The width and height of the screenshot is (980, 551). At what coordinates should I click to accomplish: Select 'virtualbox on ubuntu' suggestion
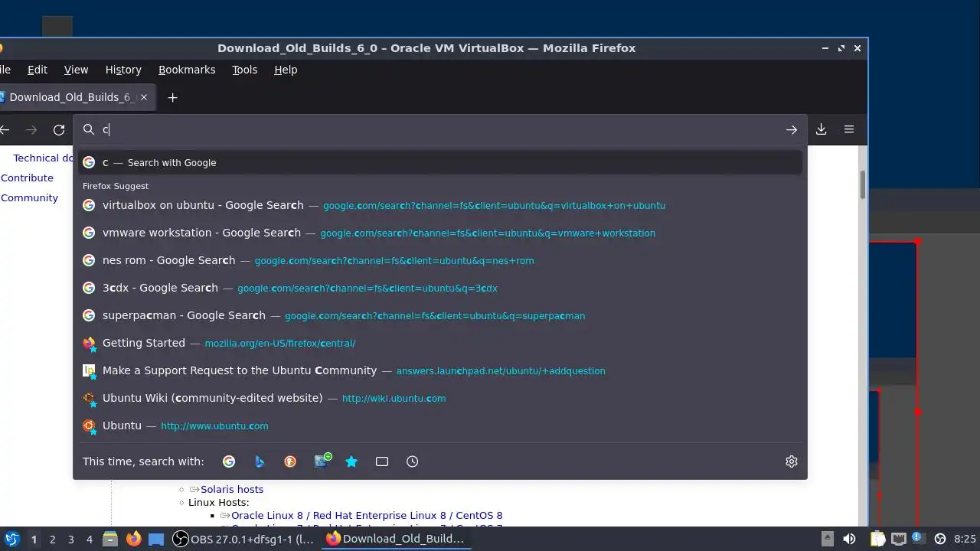(x=440, y=205)
